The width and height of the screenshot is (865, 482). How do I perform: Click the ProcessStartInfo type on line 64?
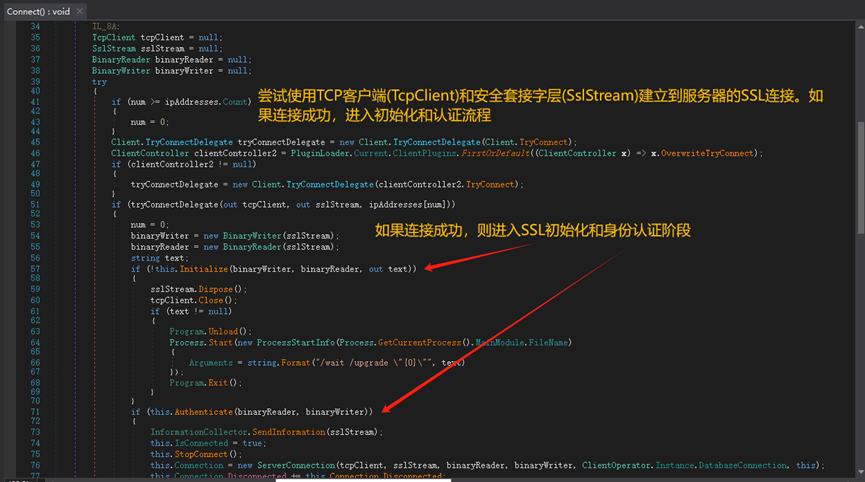click(296, 342)
